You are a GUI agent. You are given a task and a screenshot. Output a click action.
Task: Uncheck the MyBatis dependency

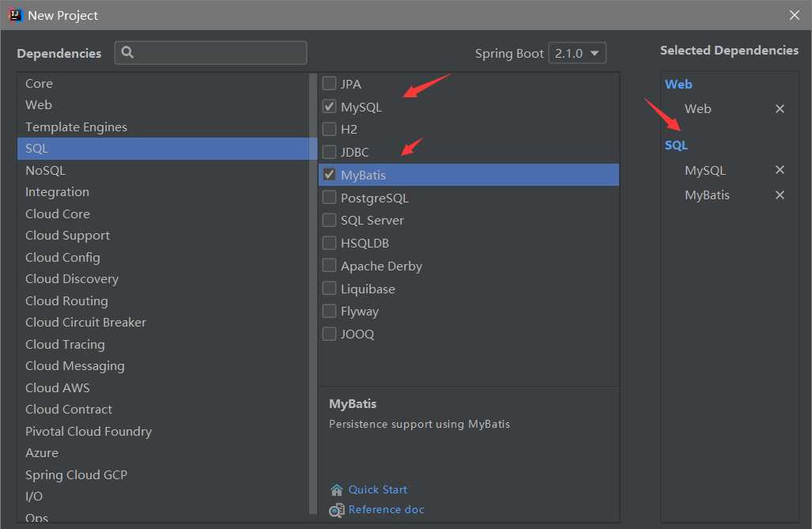click(x=330, y=175)
